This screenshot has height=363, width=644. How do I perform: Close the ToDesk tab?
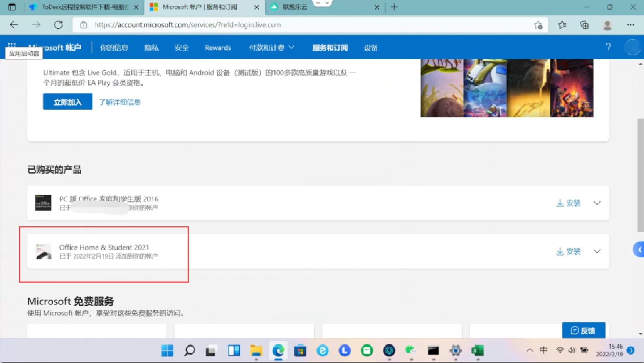point(136,8)
